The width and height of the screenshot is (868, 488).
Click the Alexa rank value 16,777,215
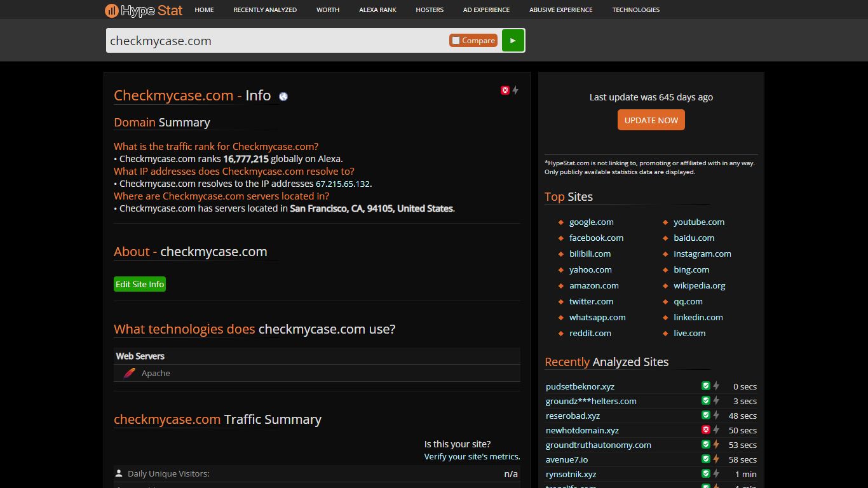click(x=246, y=159)
